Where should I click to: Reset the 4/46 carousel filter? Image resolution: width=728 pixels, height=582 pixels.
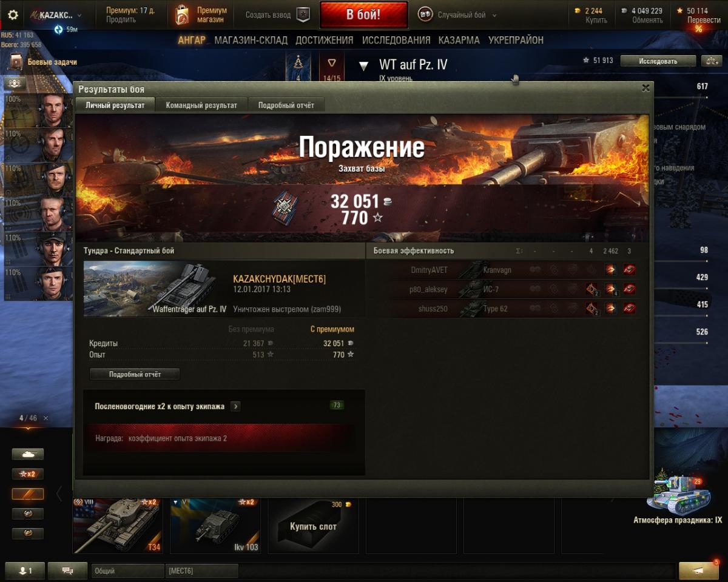pos(45,418)
